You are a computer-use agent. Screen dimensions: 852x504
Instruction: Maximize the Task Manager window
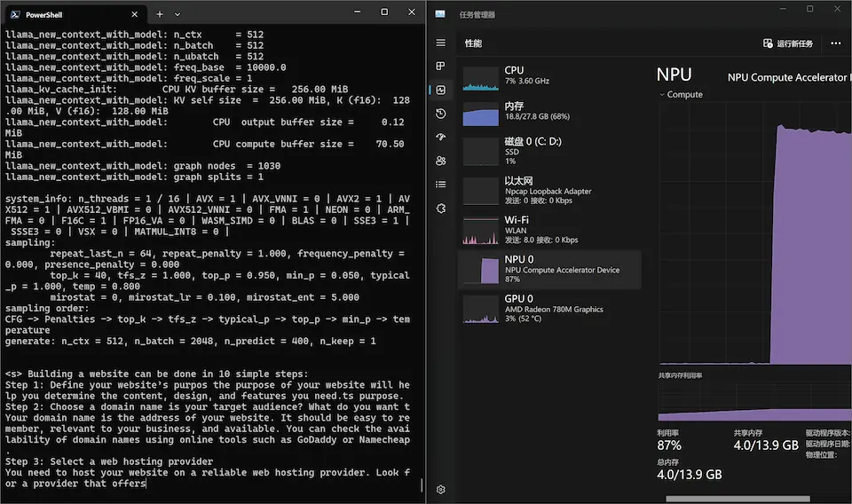(809, 9)
